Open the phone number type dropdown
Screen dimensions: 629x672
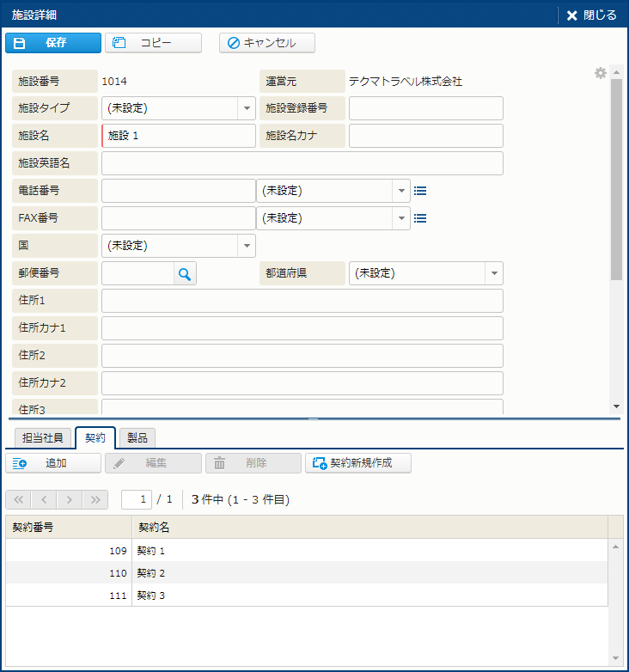click(401, 191)
